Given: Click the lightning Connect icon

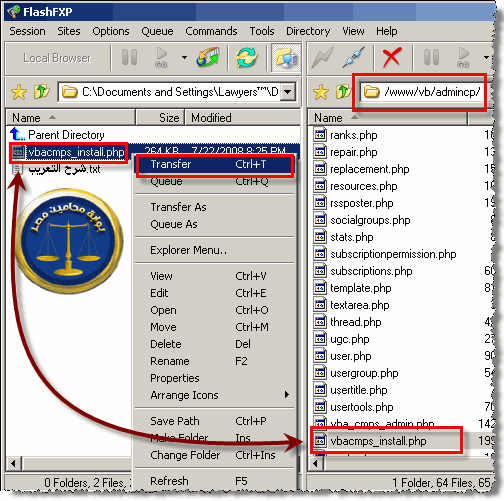Looking at the screenshot, I should pos(322,58).
